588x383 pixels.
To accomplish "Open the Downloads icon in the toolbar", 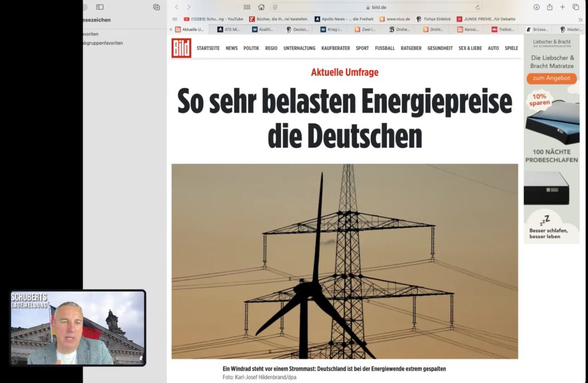I will pyautogui.click(x=536, y=7).
